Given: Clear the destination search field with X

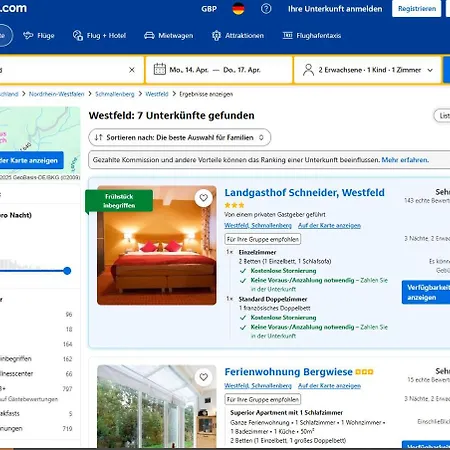Looking at the screenshot, I should pos(132,70).
